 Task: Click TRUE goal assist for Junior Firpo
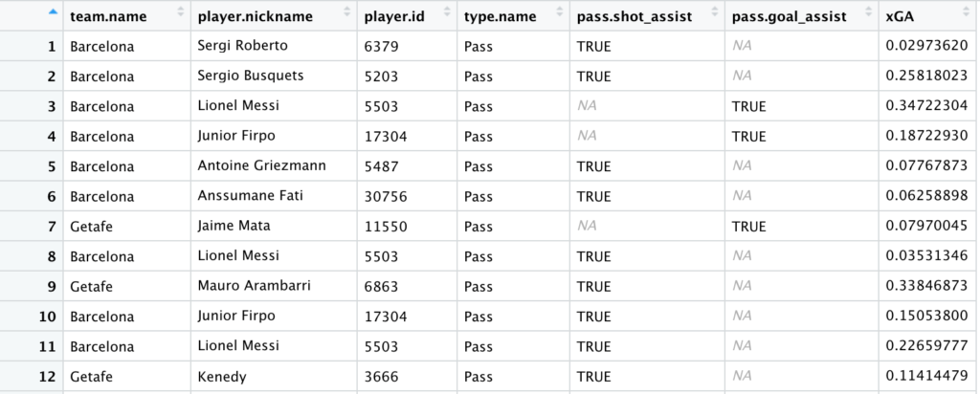(748, 137)
